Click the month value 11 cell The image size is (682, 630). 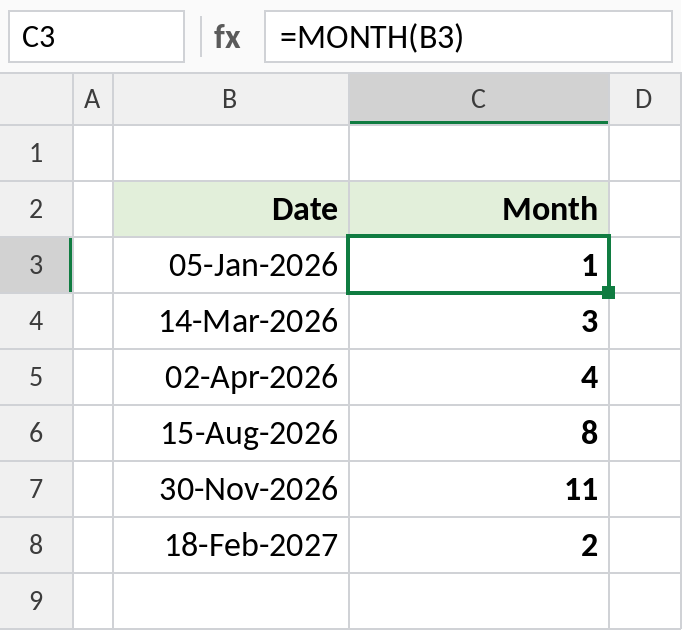click(x=479, y=489)
